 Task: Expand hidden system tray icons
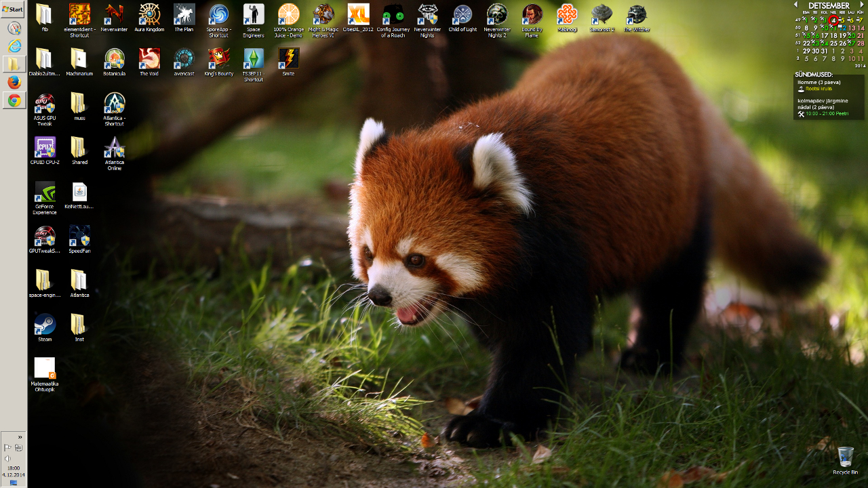[x=20, y=437]
